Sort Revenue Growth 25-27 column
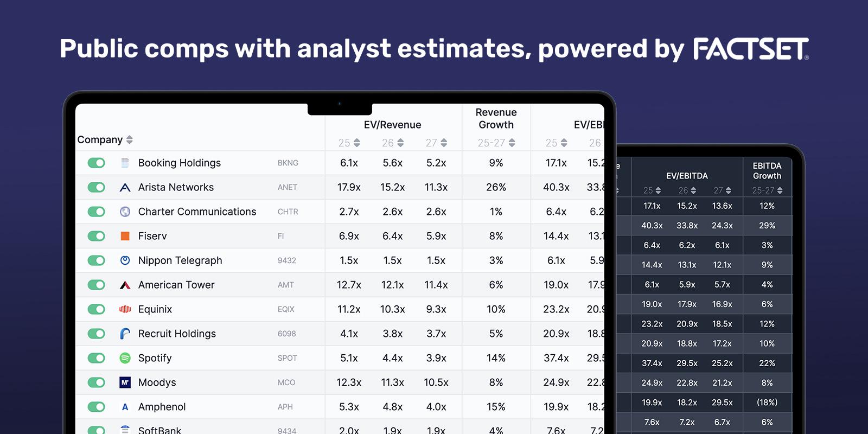The image size is (868, 434). [x=512, y=143]
